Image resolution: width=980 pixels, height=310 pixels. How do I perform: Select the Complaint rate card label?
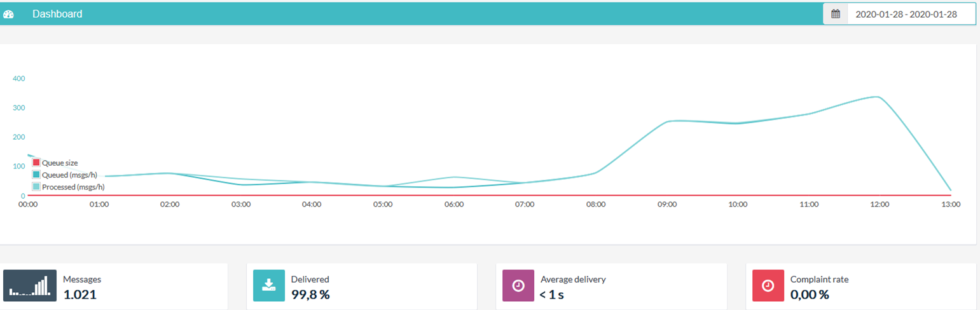click(x=819, y=279)
